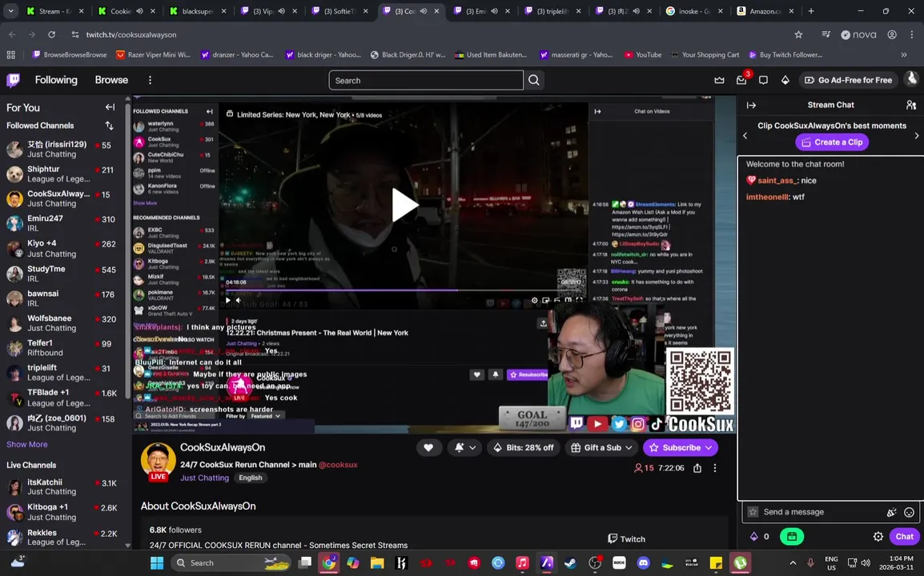Expand Show More followed channels
The width and height of the screenshot is (924, 576).
tap(27, 445)
